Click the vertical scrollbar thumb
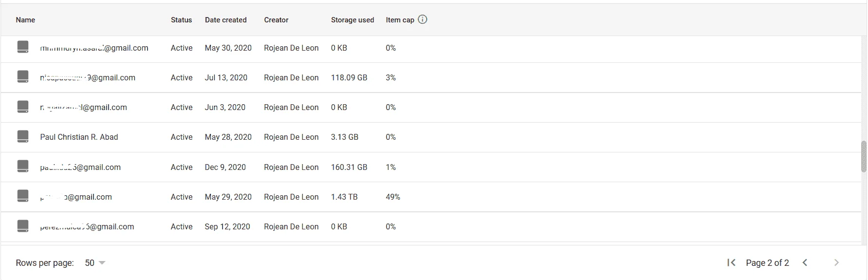Viewport: 868px width, 280px height. point(864,156)
